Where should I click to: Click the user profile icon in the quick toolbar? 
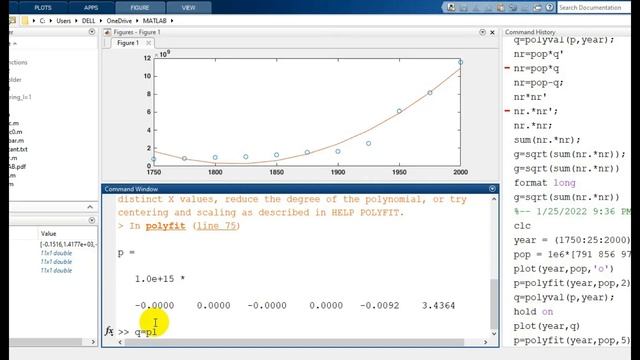451,7
